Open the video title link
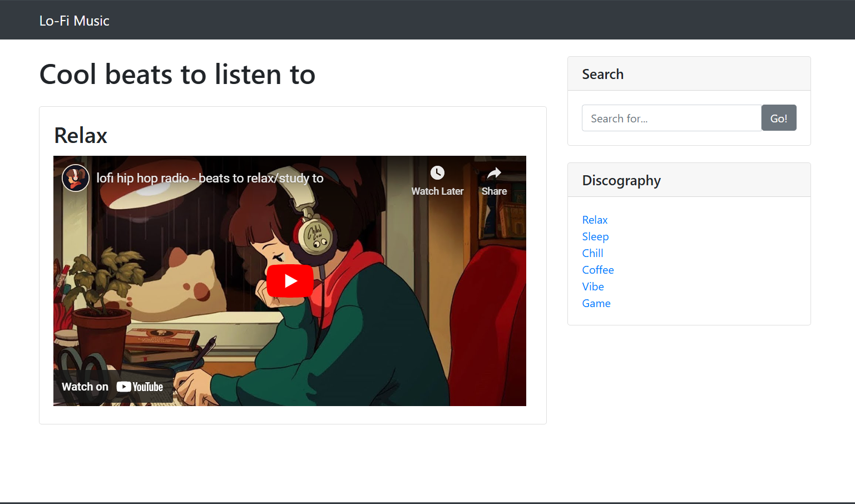855x504 pixels. pos(210,178)
